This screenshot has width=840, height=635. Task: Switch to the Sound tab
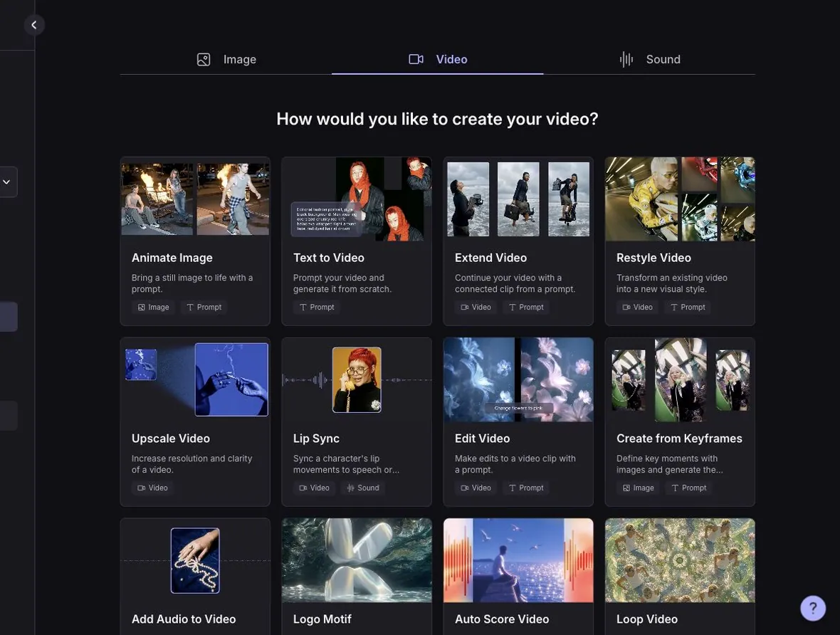pyautogui.click(x=650, y=60)
